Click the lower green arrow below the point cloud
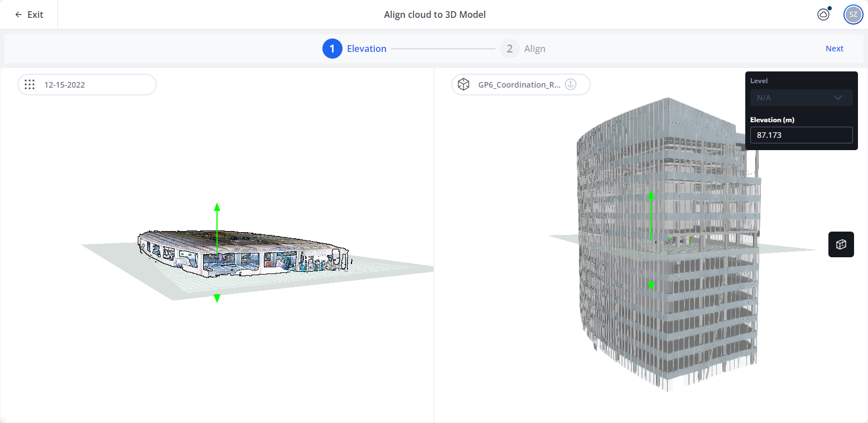This screenshot has width=868, height=423. pyautogui.click(x=217, y=298)
